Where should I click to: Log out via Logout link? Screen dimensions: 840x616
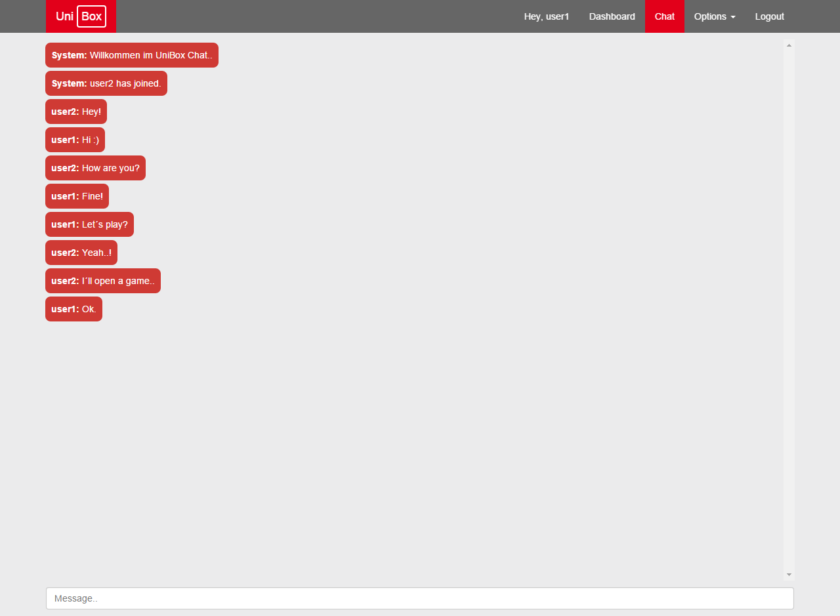click(769, 16)
